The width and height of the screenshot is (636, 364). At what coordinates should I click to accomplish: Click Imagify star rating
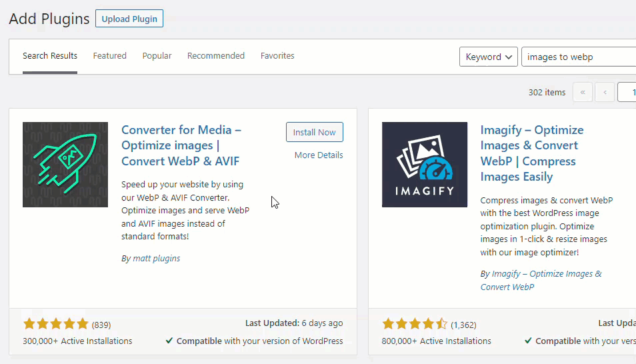coord(415,324)
